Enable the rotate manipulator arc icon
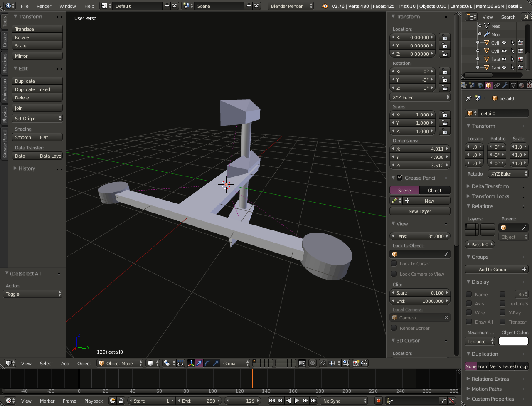532x406 pixels. (207, 363)
